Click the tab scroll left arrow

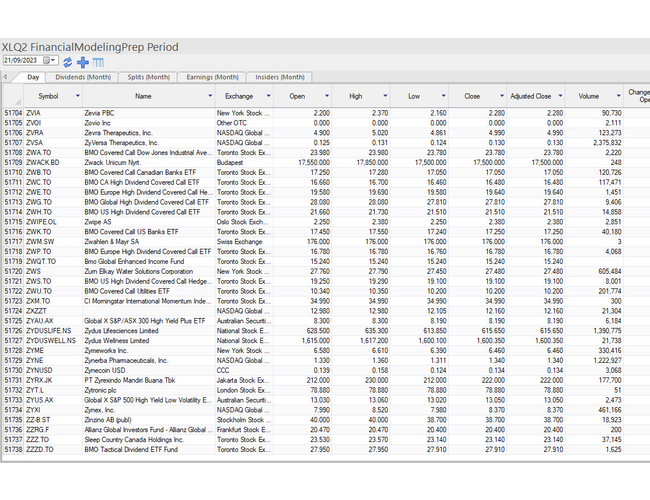[5, 77]
